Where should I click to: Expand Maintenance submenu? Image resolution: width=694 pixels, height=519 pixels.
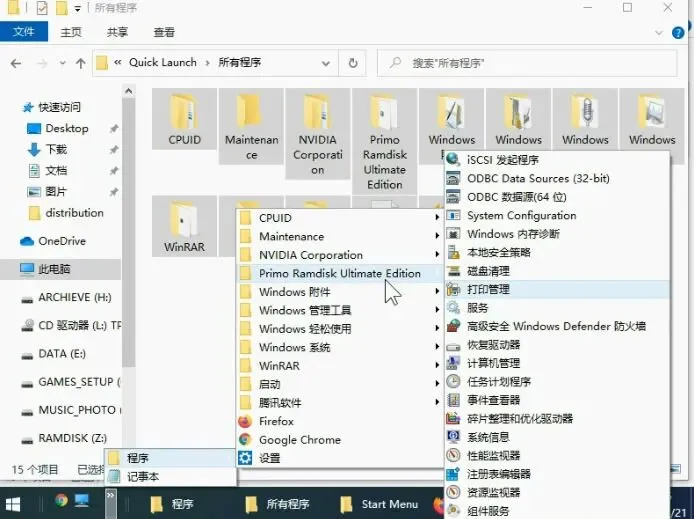339,237
